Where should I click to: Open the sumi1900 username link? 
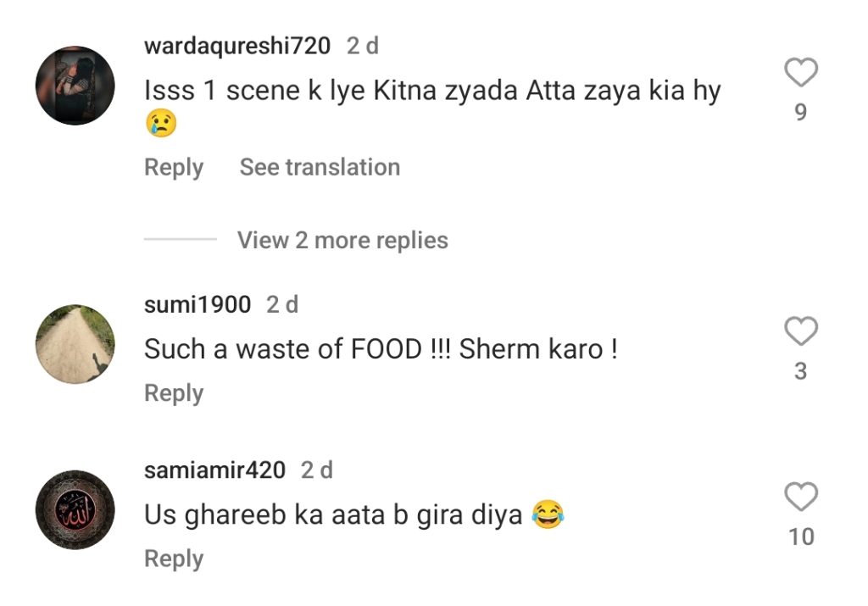pyautogui.click(x=198, y=304)
